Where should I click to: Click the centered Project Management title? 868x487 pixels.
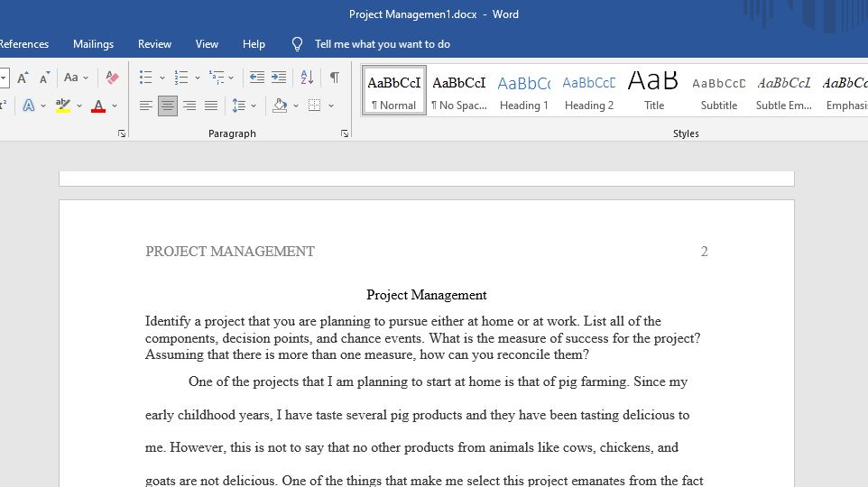click(426, 295)
